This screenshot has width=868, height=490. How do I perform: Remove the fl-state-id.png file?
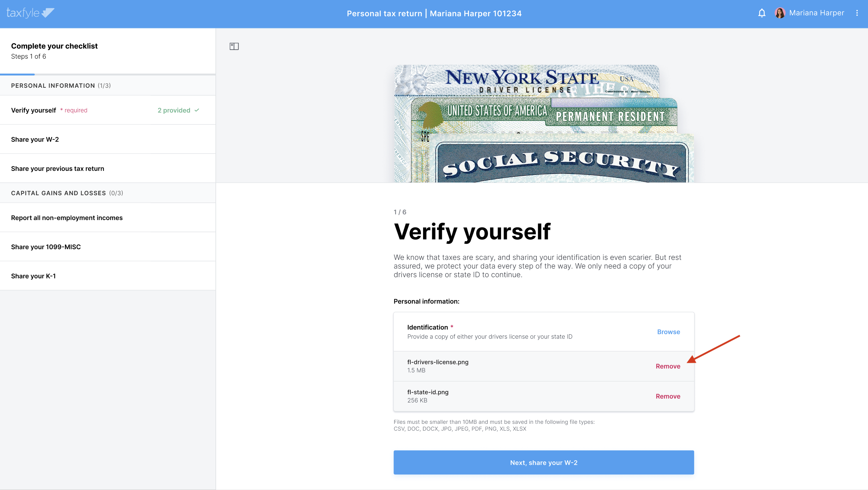coord(668,396)
